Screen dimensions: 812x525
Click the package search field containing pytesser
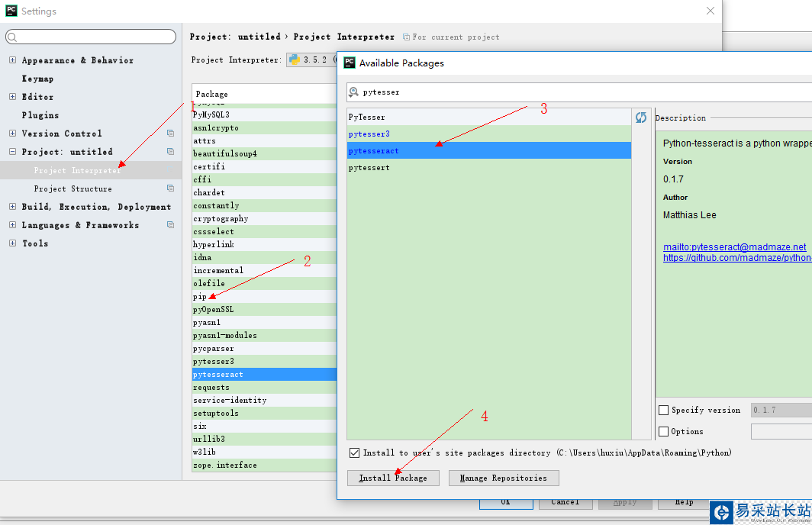coord(579,92)
